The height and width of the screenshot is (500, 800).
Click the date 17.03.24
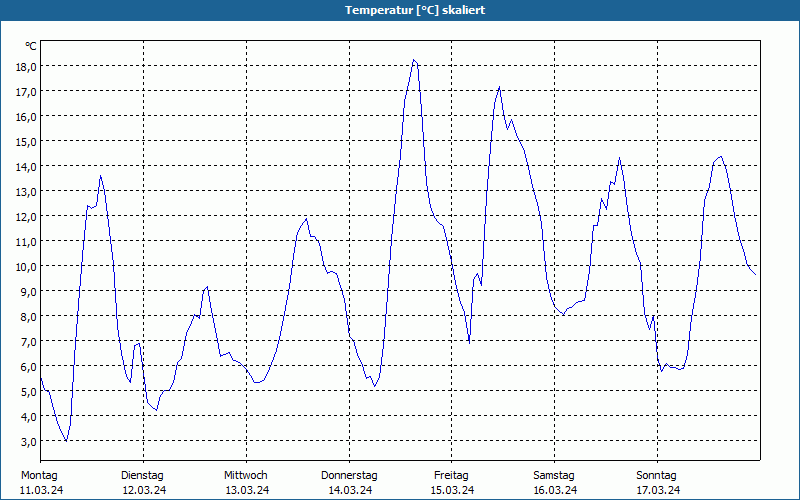pyautogui.click(x=658, y=490)
